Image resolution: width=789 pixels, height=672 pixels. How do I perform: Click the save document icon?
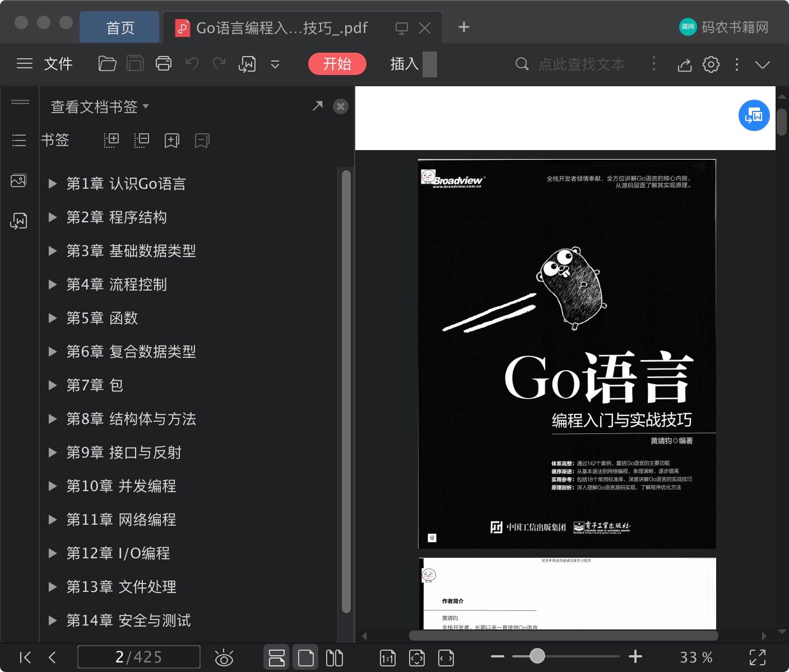(x=135, y=64)
